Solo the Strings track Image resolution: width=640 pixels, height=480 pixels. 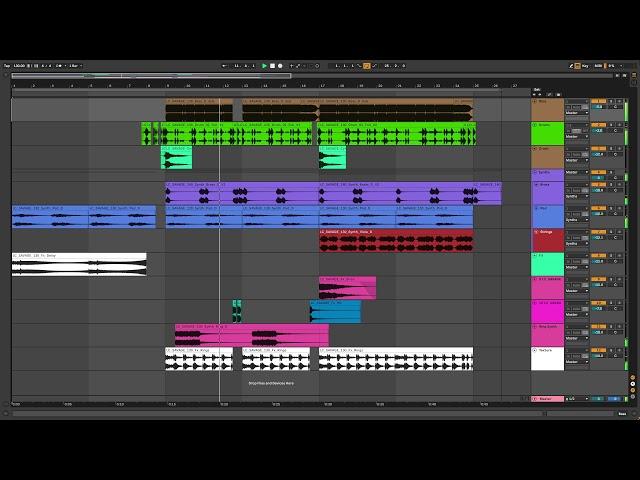611,232
